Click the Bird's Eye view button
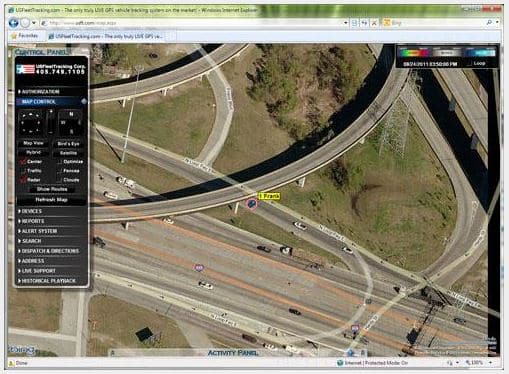This screenshot has width=509, height=374. pyautogui.click(x=68, y=143)
